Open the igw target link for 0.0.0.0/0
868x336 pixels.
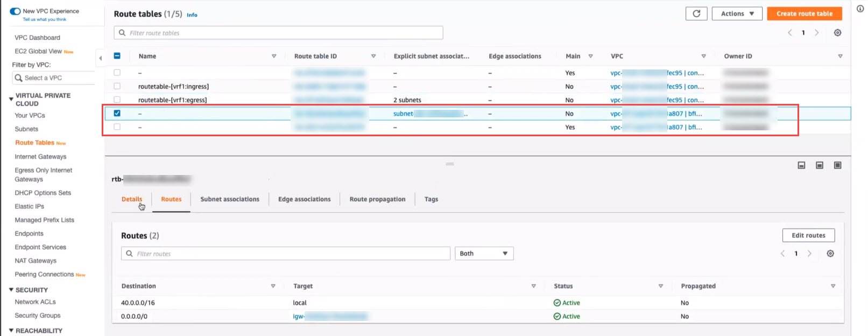click(x=330, y=317)
